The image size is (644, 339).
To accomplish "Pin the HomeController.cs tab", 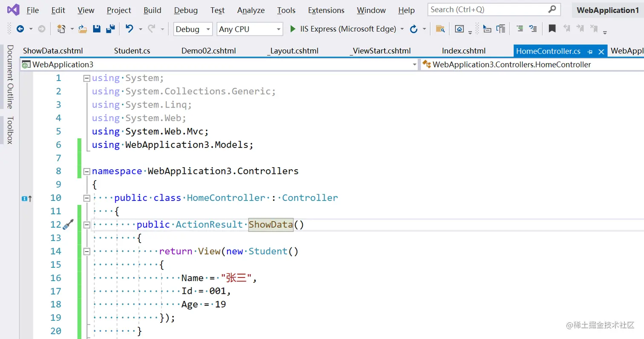I will (590, 52).
